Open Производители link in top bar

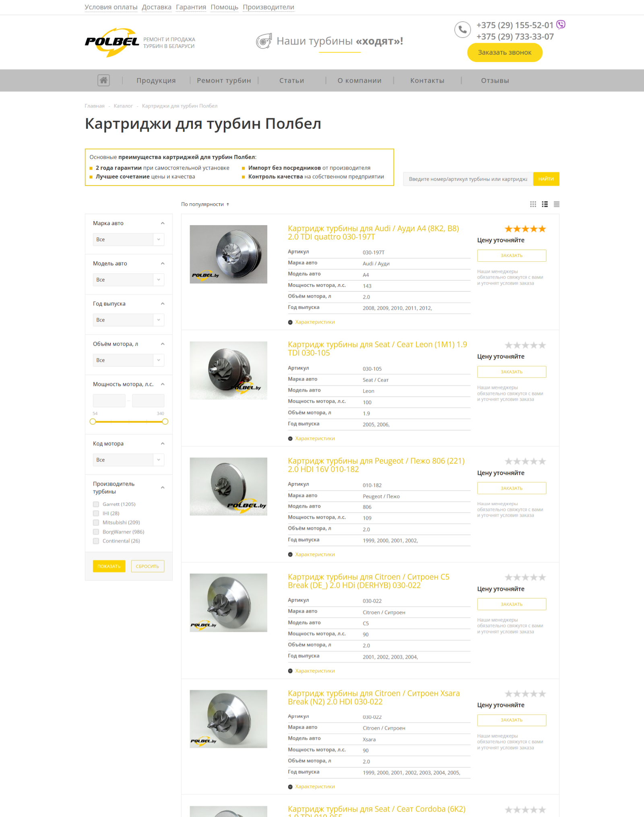pos(268,7)
